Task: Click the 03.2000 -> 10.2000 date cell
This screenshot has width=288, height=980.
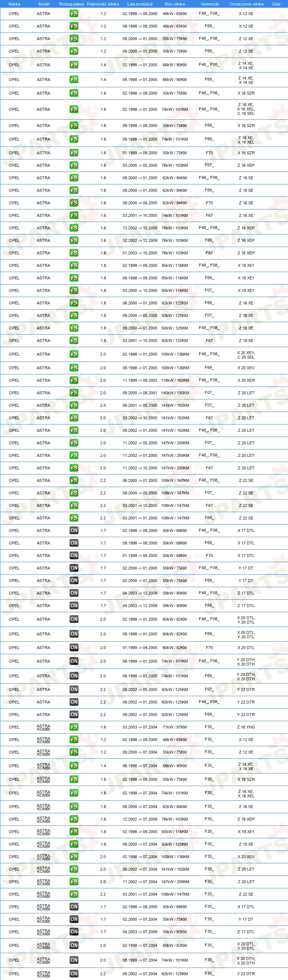Action: (140, 291)
